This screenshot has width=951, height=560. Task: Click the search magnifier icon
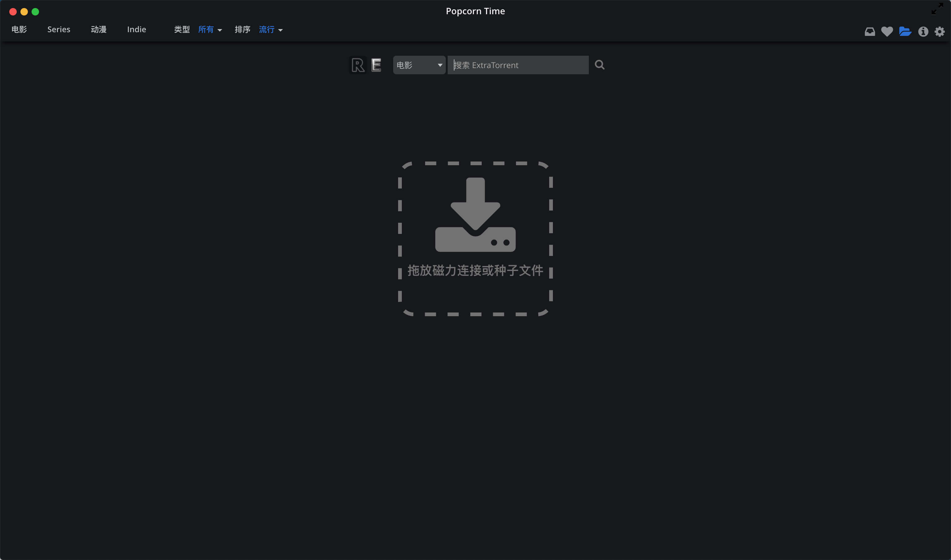[600, 65]
